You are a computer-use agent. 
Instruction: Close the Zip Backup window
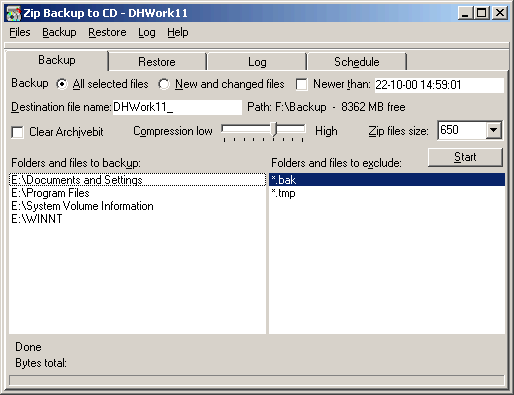(500, 13)
